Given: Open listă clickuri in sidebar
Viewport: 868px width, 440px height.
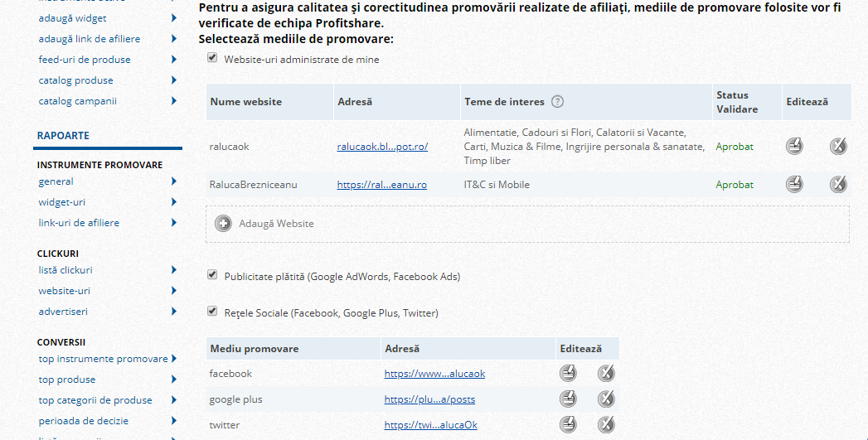Looking at the screenshot, I should click(x=65, y=270).
